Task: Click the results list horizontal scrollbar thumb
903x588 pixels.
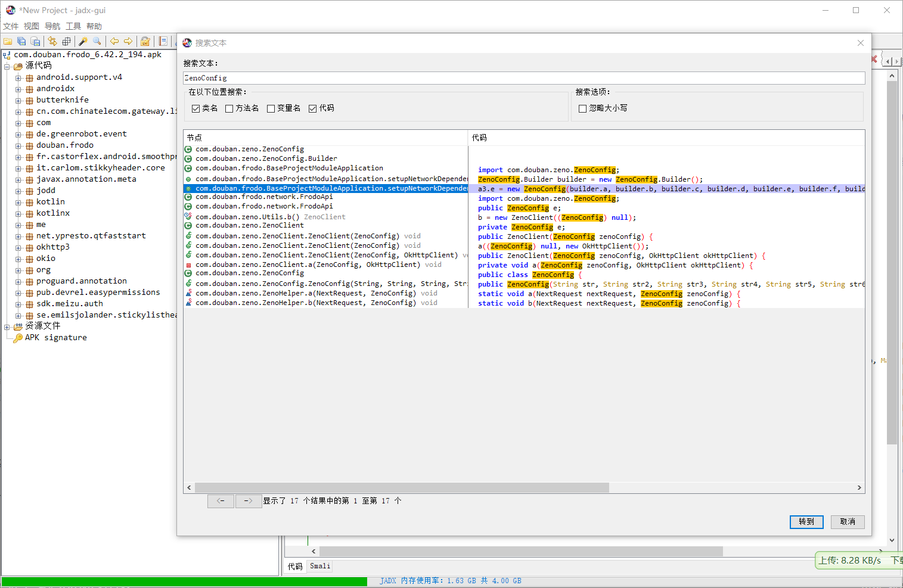Action: click(402, 487)
